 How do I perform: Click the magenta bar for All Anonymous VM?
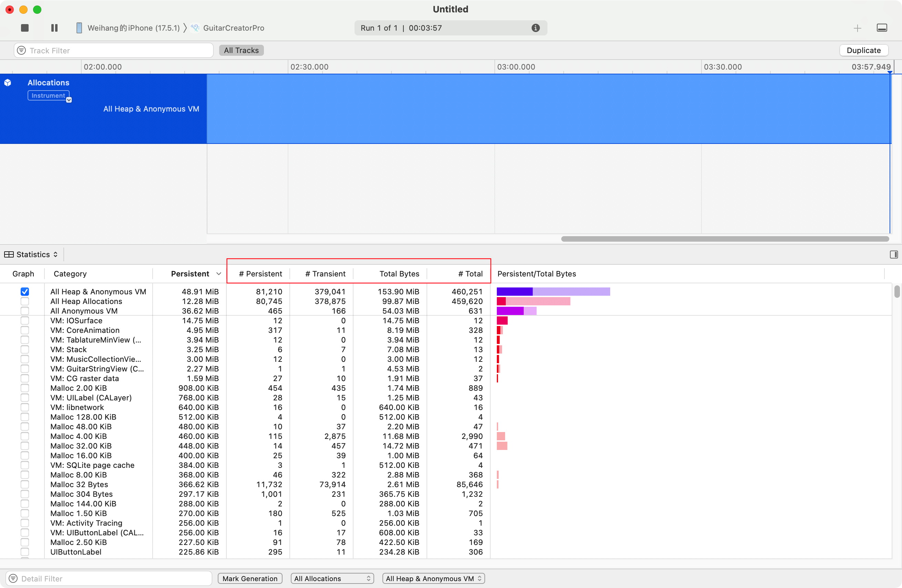[516, 311]
